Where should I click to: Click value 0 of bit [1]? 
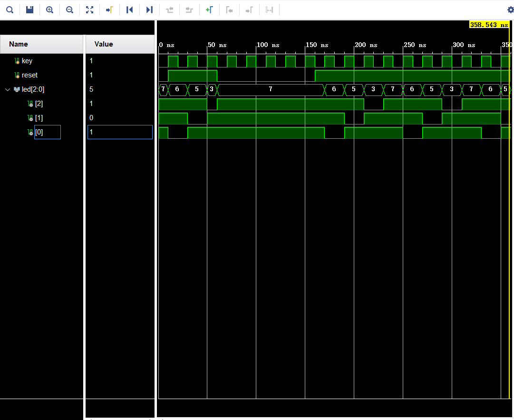pyautogui.click(x=91, y=118)
